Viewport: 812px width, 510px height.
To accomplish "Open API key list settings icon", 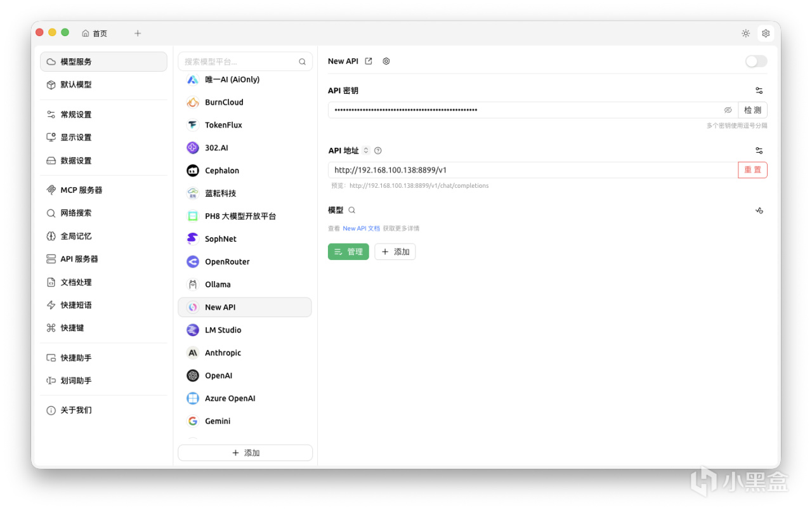I will [759, 91].
